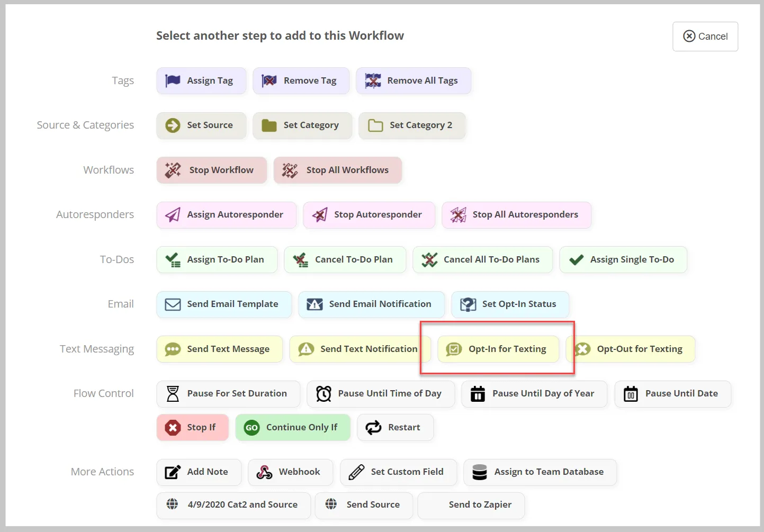The height and width of the screenshot is (532, 764).
Task: Click the Pause For Set Duration hourglass icon
Action: point(173,394)
